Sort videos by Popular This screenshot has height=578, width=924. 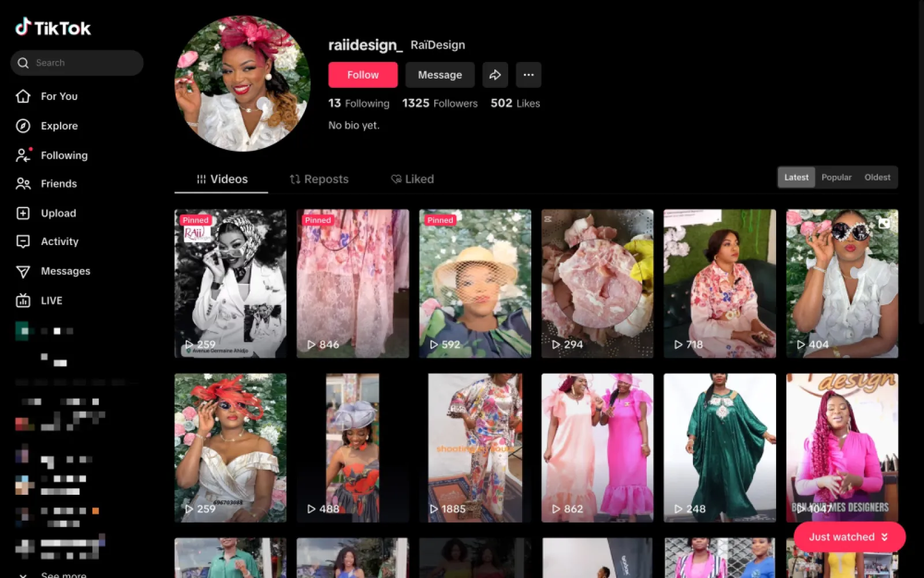click(836, 177)
